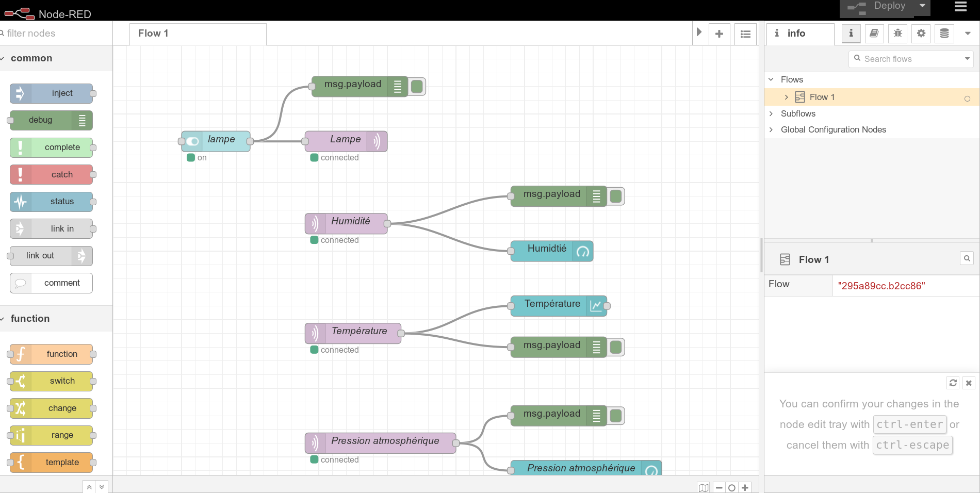Open the main hamburger menu
The width and height of the screenshot is (980, 493).
(960, 7)
